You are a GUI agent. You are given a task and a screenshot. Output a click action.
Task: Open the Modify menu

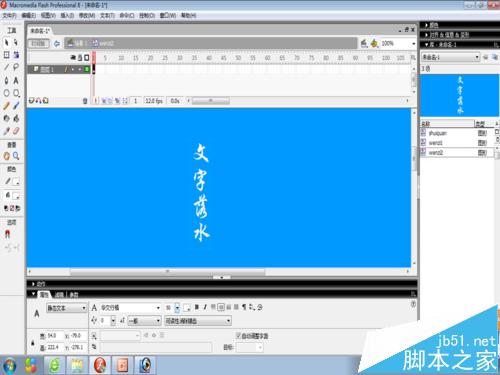point(87,15)
